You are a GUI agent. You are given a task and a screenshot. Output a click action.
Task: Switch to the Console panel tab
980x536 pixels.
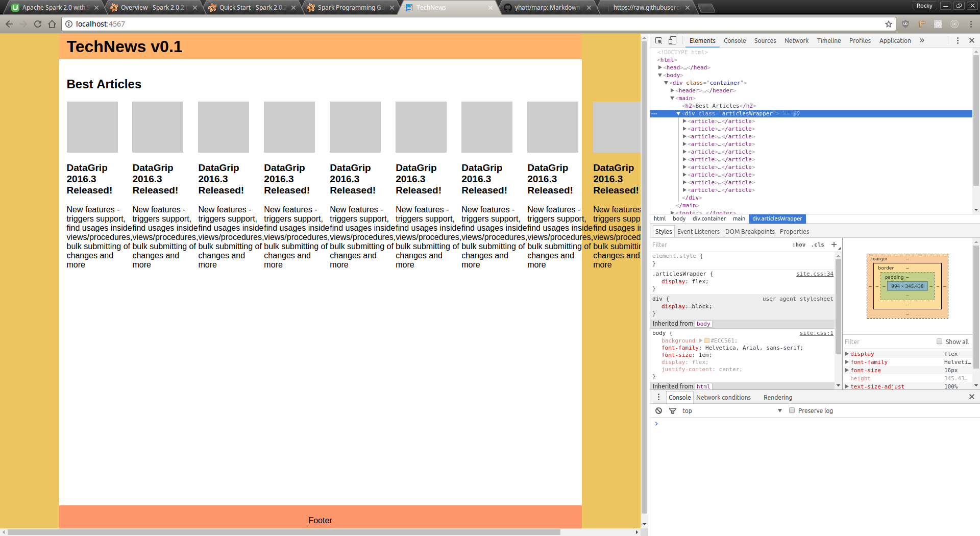click(x=734, y=40)
